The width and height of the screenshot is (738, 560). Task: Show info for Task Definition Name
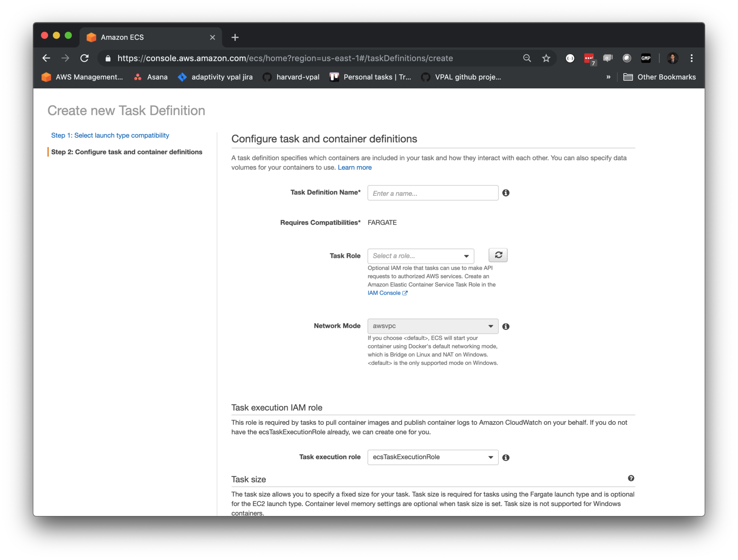click(506, 193)
